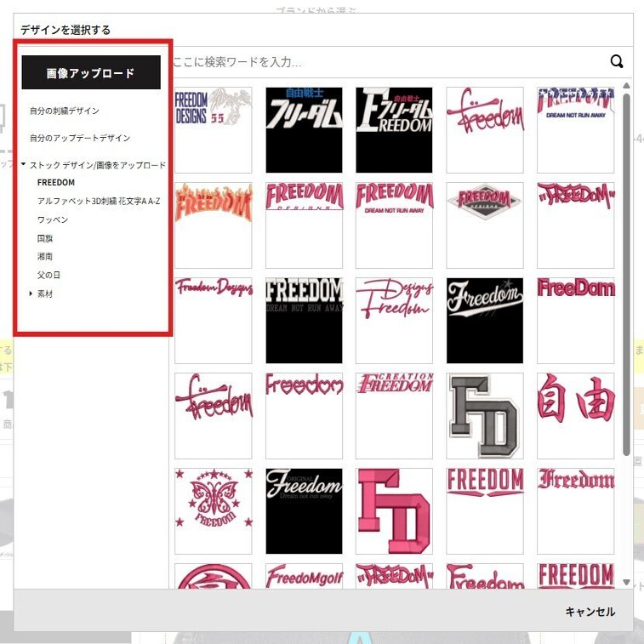Choose white FREEDOM DREAM NOT RUN AWAY black design
This screenshot has height=644, width=644.
304,321
